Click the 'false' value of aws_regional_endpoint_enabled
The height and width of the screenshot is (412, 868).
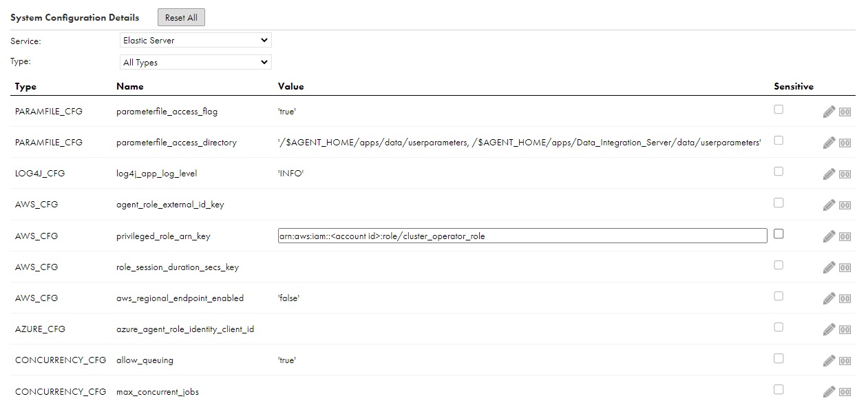[x=288, y=298]
